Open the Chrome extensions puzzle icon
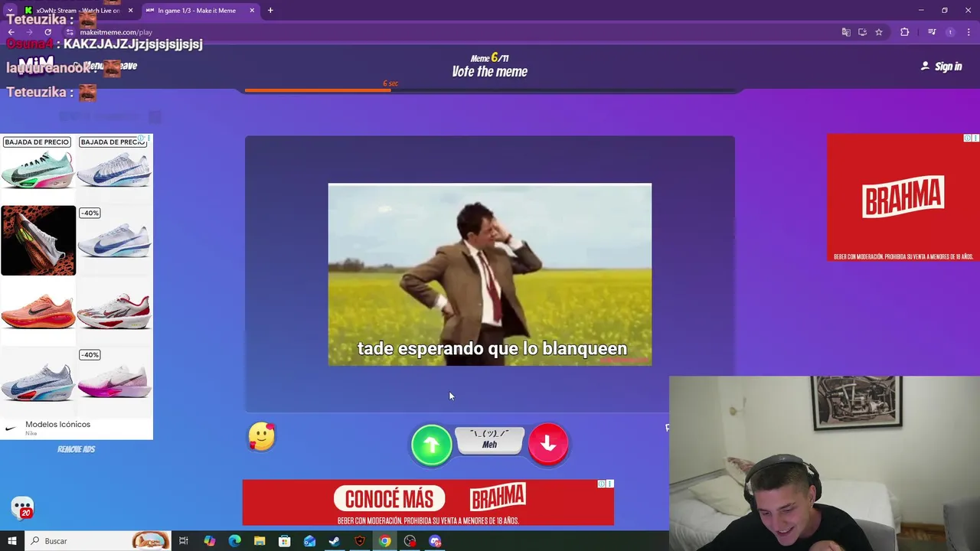The width and height of the screenshot is (980, 551). tap(905, 32)
